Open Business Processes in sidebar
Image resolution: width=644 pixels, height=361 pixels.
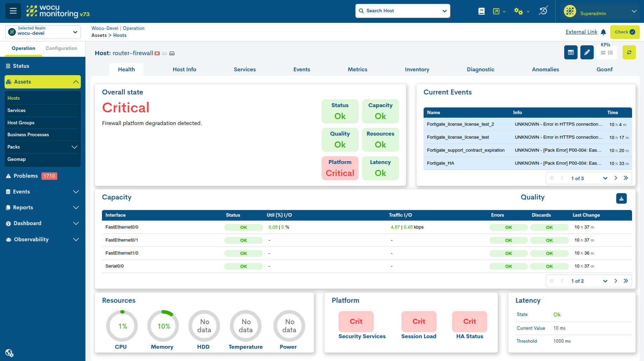28,135
